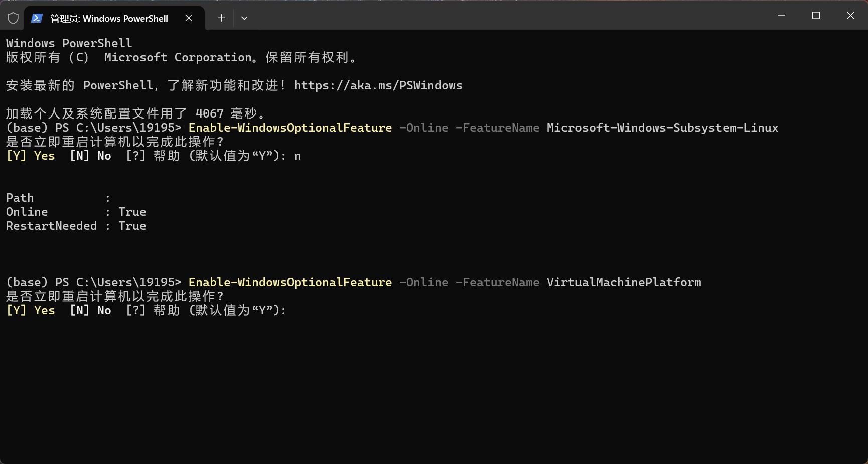The width and height of the screenshot is (868, 464).
Task: Click the RestartNeeded : True output line
Action: (x=76, y=226)
